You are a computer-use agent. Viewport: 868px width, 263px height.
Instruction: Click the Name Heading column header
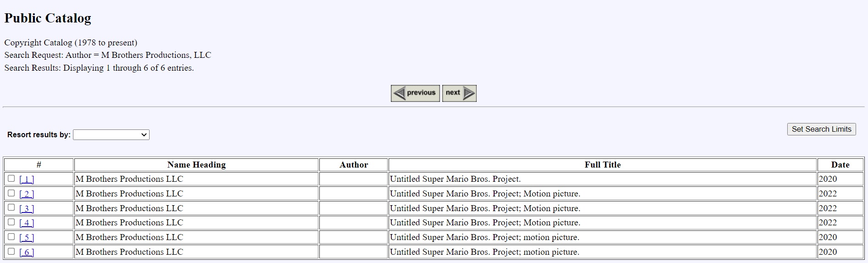click(x=196, y=165)
